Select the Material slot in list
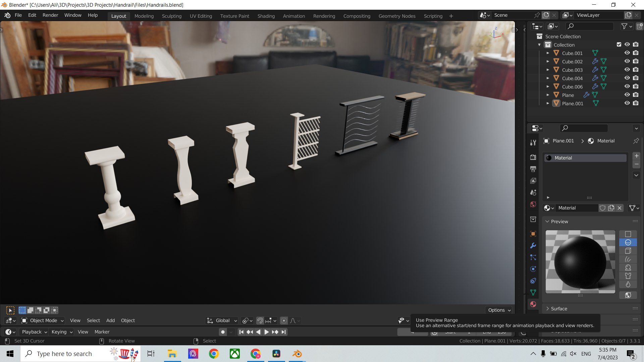This screenshot has width=644, height=362. pyautogui.click(x=585, y=158)
